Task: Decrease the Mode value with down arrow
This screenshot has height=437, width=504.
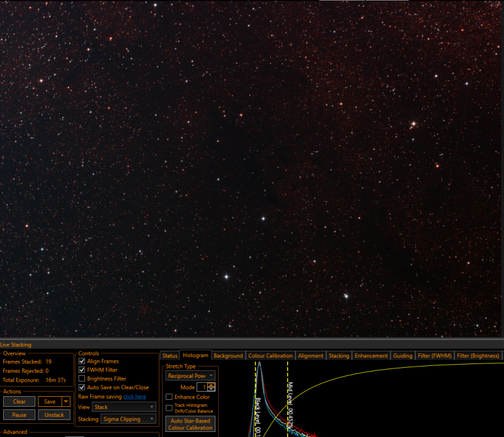Action: click(211, 389)
